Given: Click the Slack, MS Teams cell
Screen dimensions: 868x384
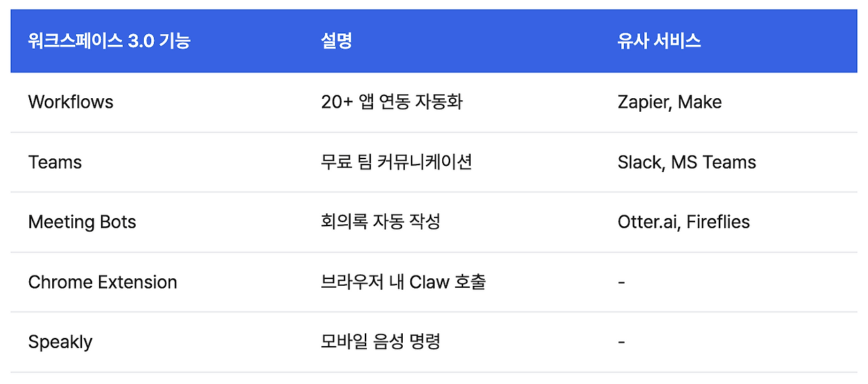Looking at the screenshot, I should coord(686,163).
